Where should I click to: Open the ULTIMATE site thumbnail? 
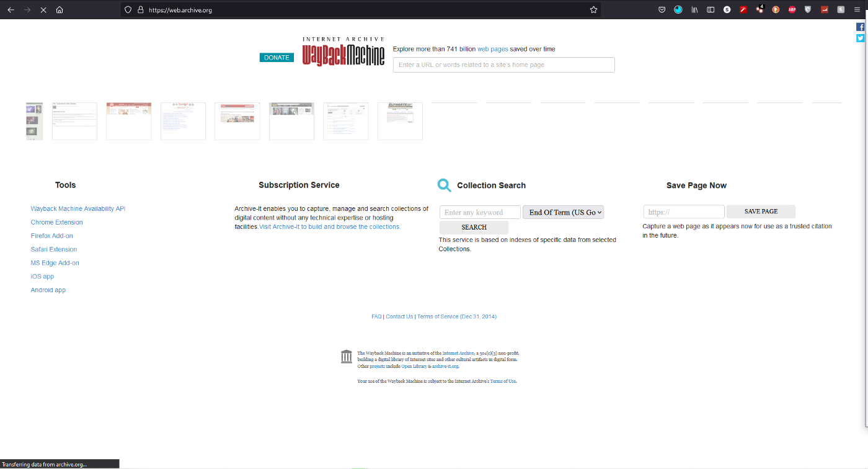pyautogui.click(x=400, y=121)
